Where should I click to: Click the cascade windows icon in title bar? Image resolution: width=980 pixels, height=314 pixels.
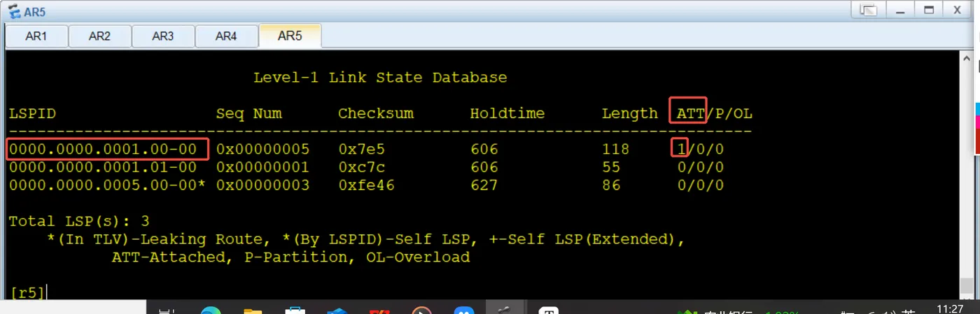(869, 10)
